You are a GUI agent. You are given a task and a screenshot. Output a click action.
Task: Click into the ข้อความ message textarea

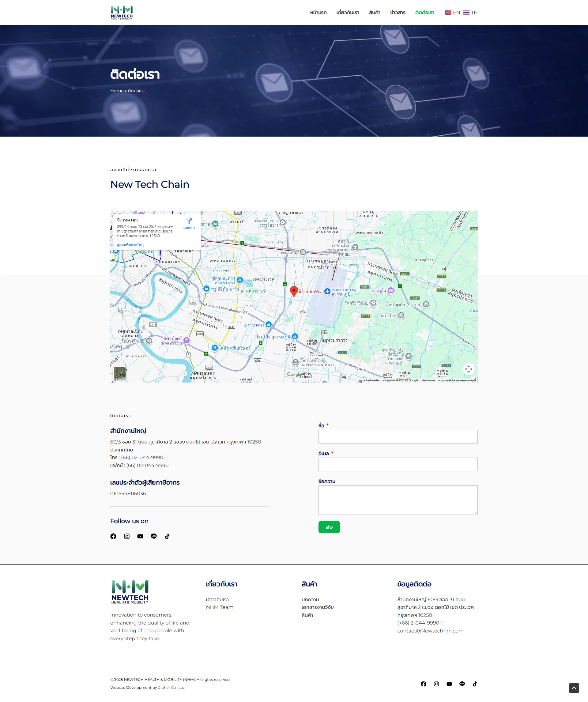pyautogui.click(x=398, y=500)
